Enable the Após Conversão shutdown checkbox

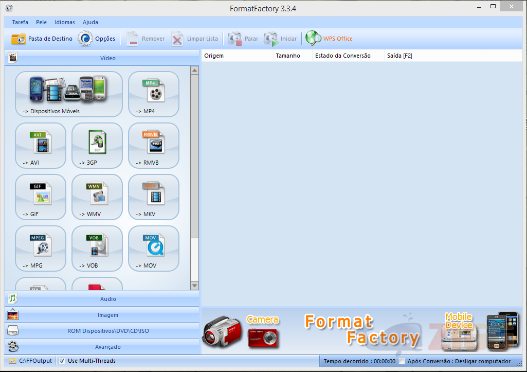(x=402, y=362)
